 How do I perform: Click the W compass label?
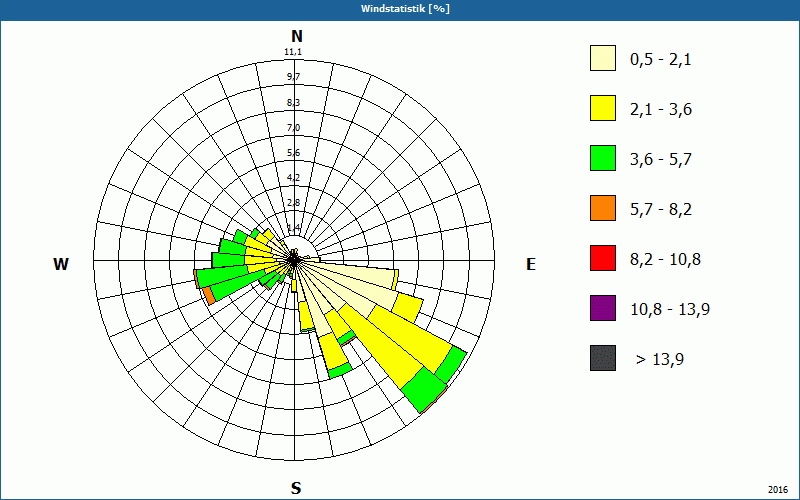pyautogui.click(x=61, y=264)
